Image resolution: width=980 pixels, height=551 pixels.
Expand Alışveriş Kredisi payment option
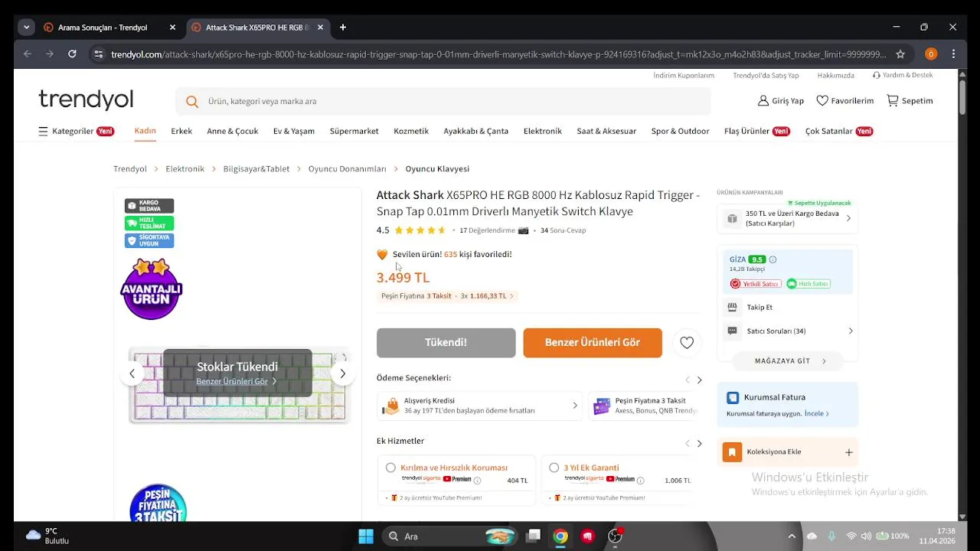point(479,406)
